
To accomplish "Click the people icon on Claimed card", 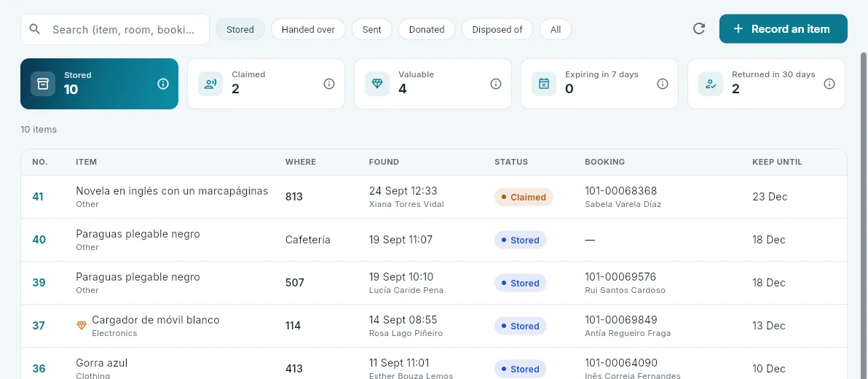I will point(210,84).
